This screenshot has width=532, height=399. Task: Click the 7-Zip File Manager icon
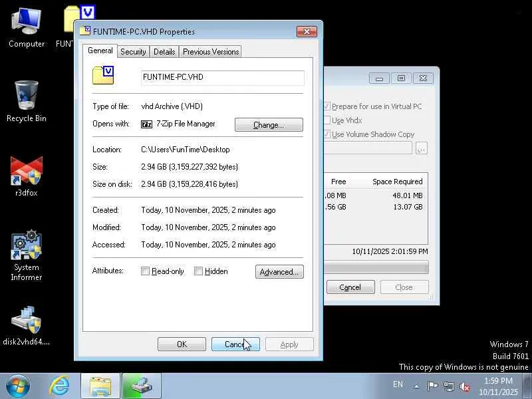pos(146,124)
